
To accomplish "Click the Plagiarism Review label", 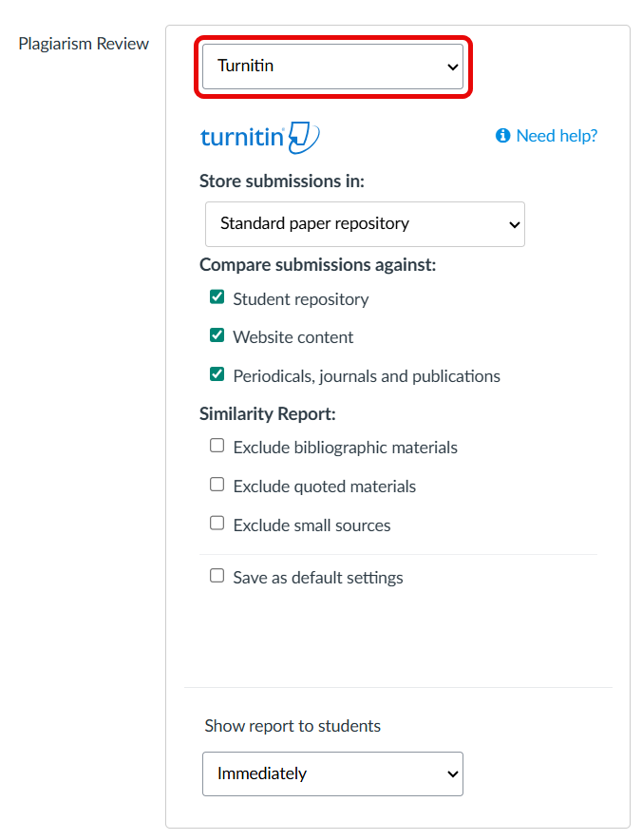I will 84,44.
